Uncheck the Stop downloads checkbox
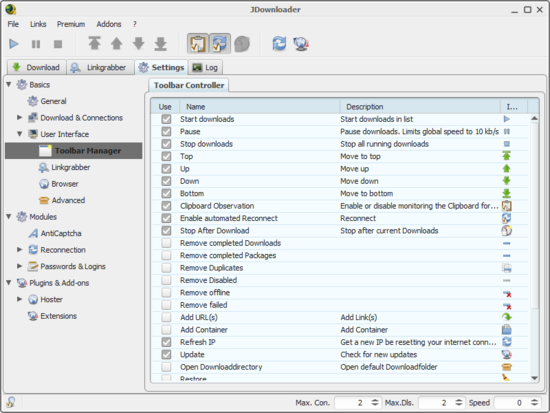This screenshot has height=413, width=550. coord(166,144)
